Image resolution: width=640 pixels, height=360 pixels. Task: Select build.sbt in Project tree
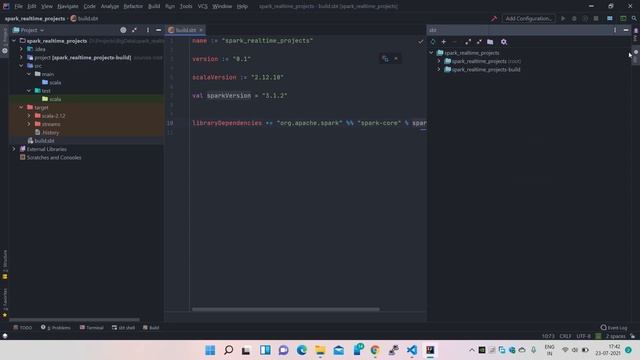tap(41, 141)
